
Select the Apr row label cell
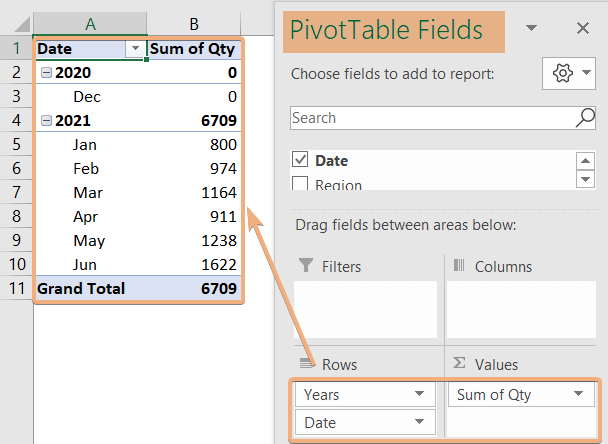click(x=91, y=217)
